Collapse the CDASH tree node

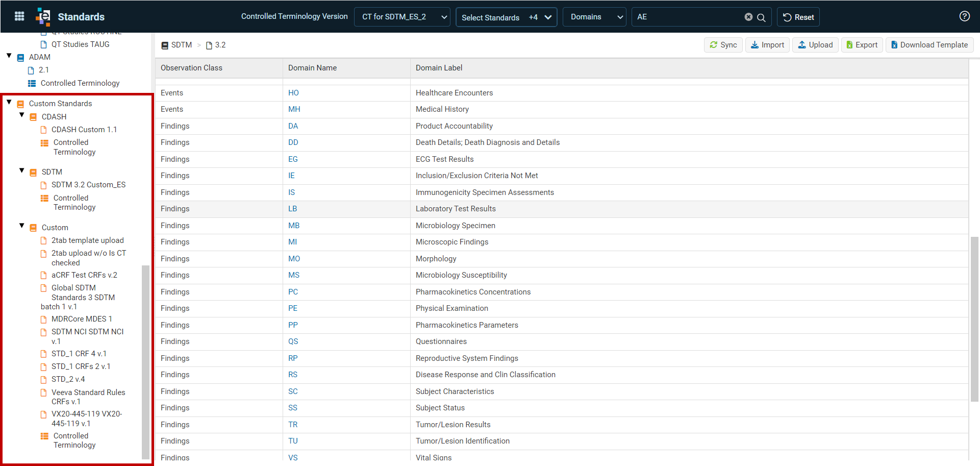point(22,115)
